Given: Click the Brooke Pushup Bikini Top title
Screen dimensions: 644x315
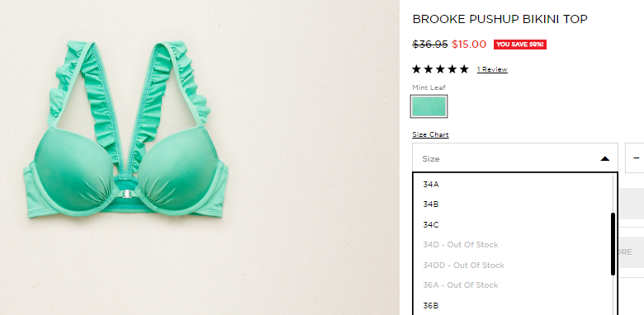Looking at the screenshot, I should (500, 19).
